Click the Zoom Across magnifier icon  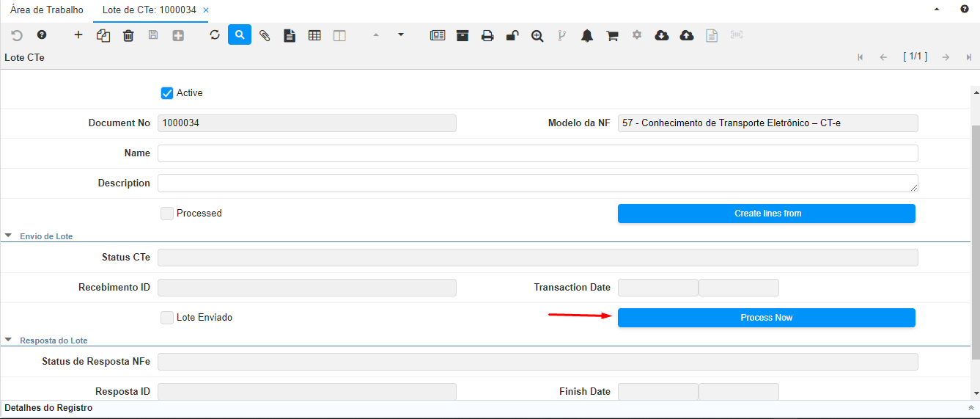537,35
